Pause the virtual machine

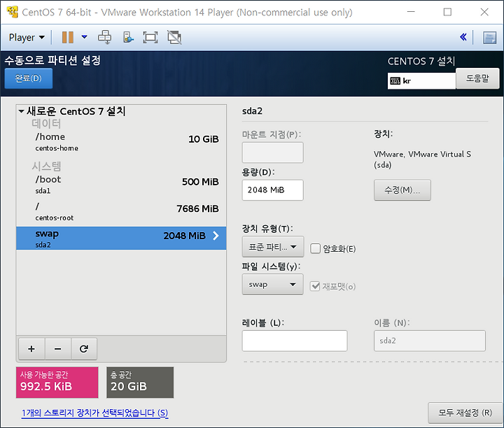67,37
